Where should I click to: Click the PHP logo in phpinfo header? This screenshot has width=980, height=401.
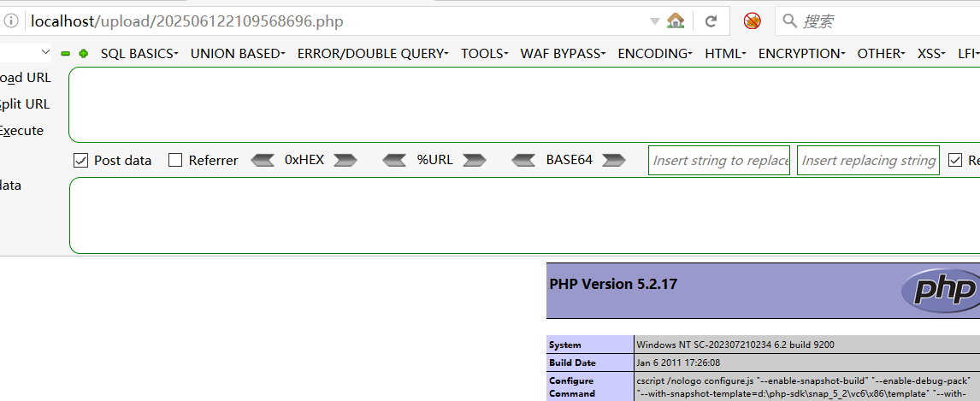(x=940, y=291)
